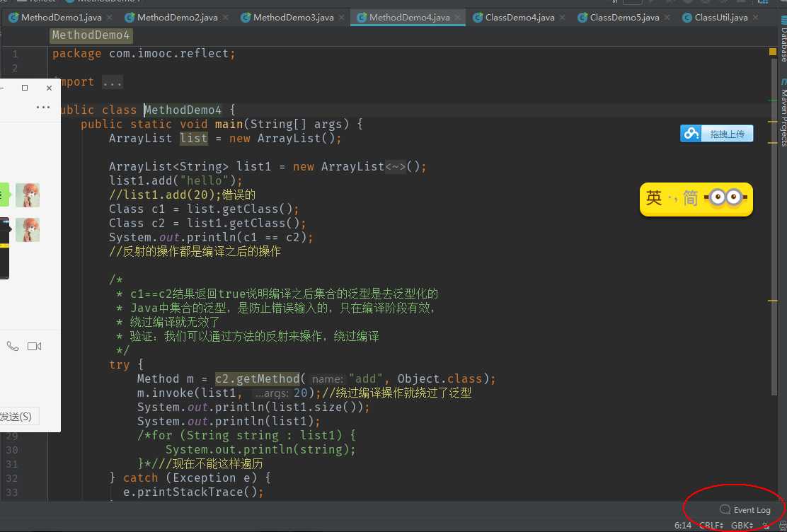787x532 pixels.
Task: Click the editor vertical scrollbar
Action: click(x=773, y=226)
